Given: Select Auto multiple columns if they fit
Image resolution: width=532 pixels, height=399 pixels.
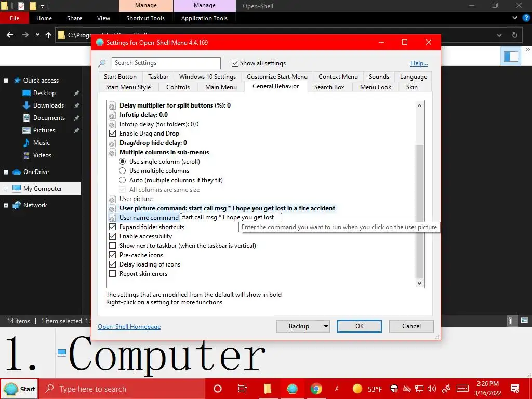Looking at the screenshot, I should (122, 180).
